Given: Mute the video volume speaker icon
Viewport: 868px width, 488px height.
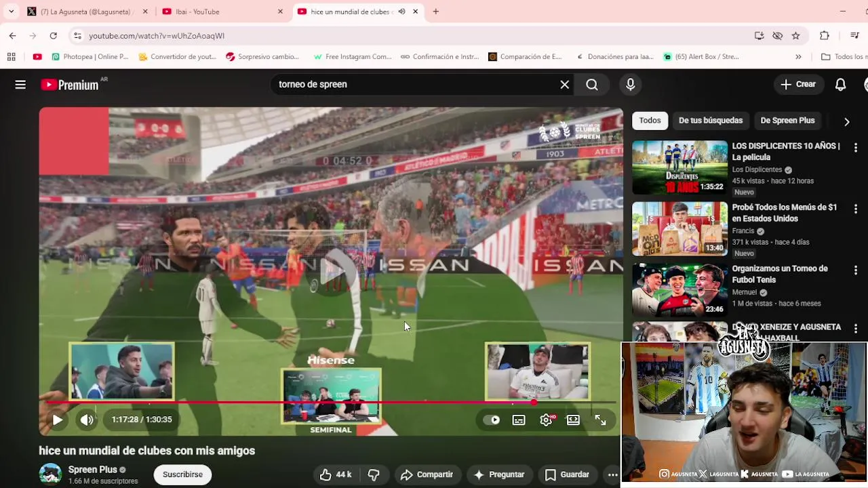Looking at the screenshot, I should (87, 420).
